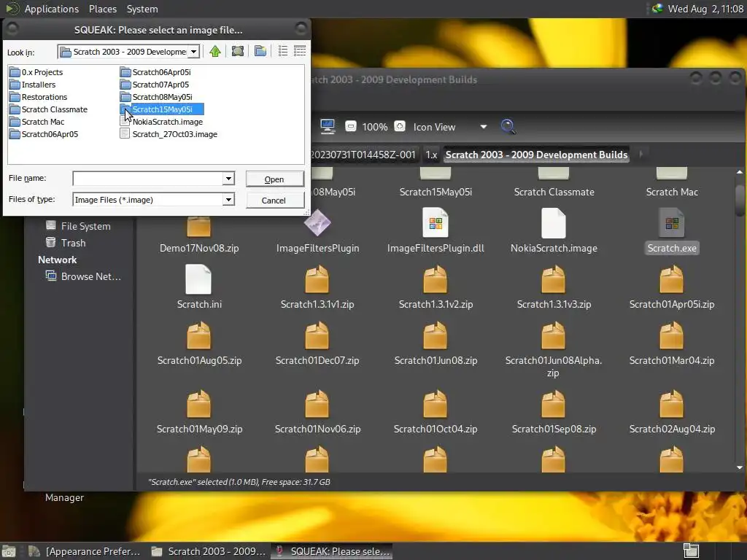Screen dimensions: 747x560
Task: Select the Scratch.exe file
Action: 672,232
